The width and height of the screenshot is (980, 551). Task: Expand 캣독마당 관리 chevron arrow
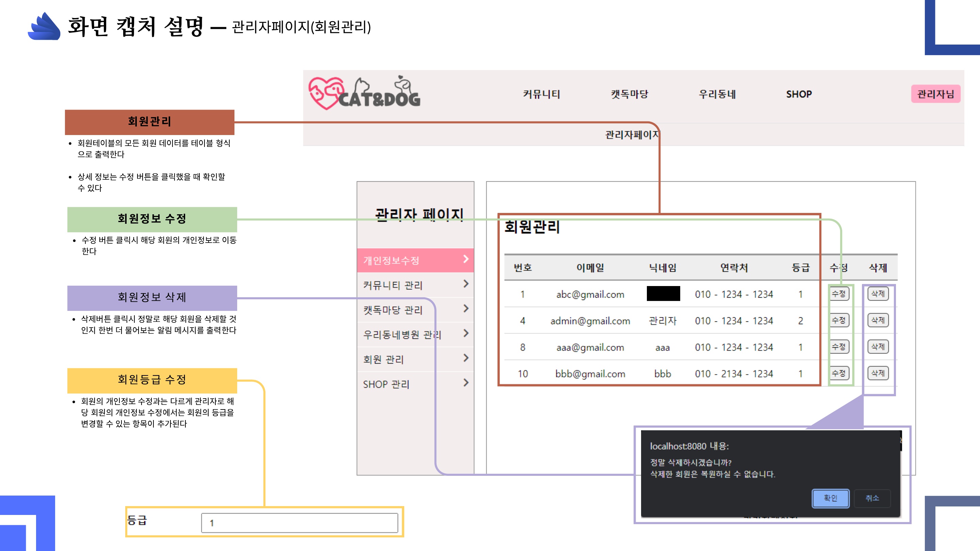[465, 309]
